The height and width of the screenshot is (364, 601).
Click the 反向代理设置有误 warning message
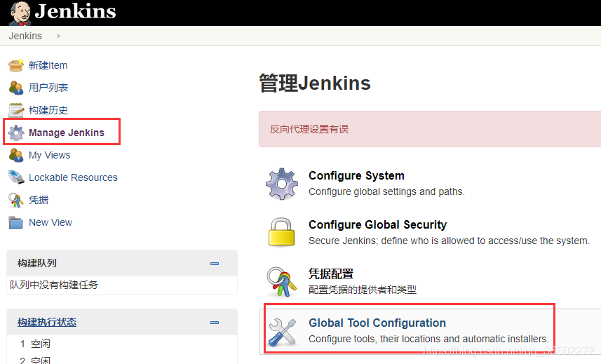tap(309, 129)
